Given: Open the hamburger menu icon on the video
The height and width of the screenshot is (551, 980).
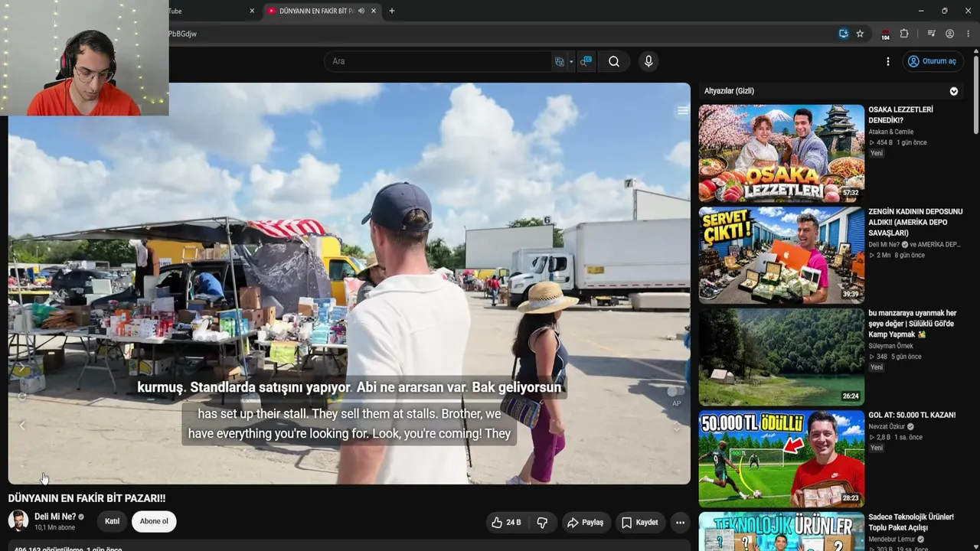Looking at the screenshot, I should pos(682,111).
